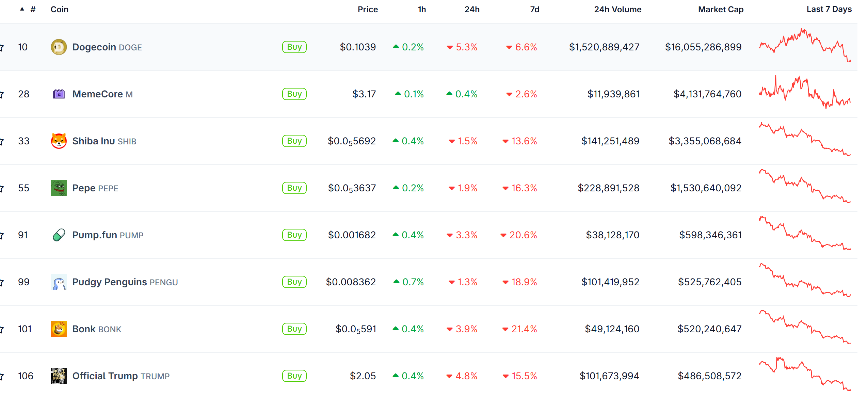Star MemeCore as favorite
868x397 pixels.
click(1, 94)
